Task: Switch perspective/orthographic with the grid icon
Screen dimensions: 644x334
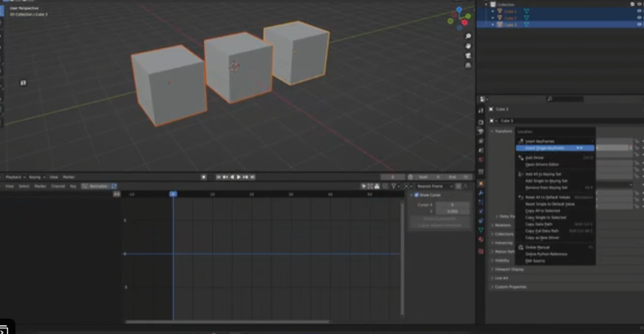Action: pos(468,65)
